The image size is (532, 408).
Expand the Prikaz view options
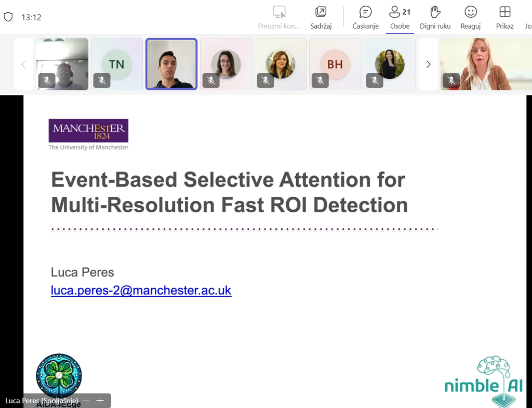tap(504, 17)
